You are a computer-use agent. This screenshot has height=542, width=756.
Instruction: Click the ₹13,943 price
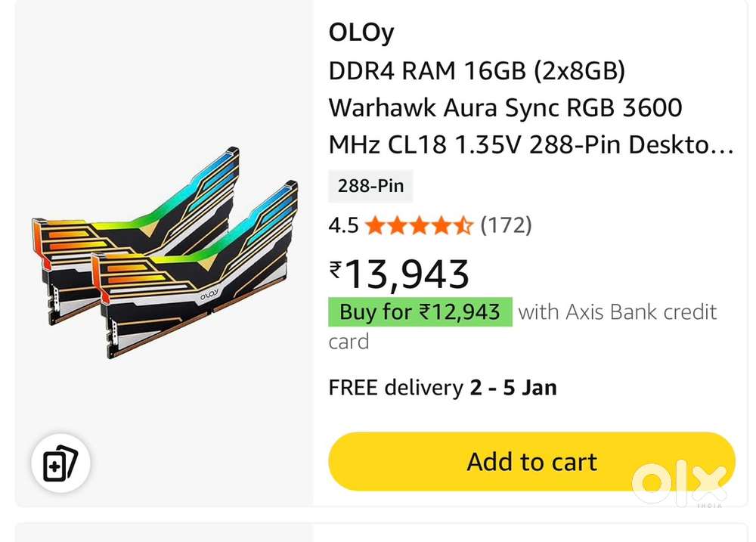(x=407, y=274)
